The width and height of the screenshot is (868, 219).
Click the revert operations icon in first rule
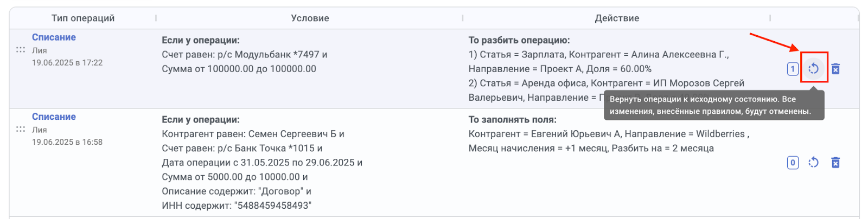point(813,69)
